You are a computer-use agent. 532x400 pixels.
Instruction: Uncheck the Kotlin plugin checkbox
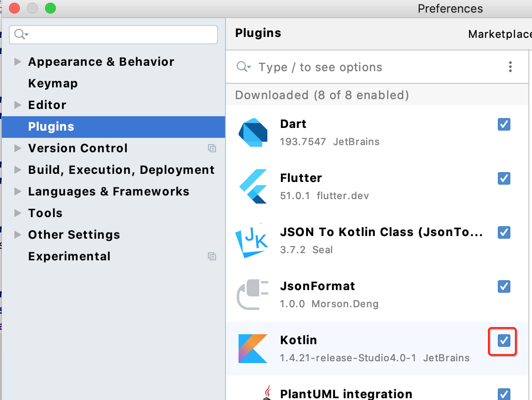[504, 341]
